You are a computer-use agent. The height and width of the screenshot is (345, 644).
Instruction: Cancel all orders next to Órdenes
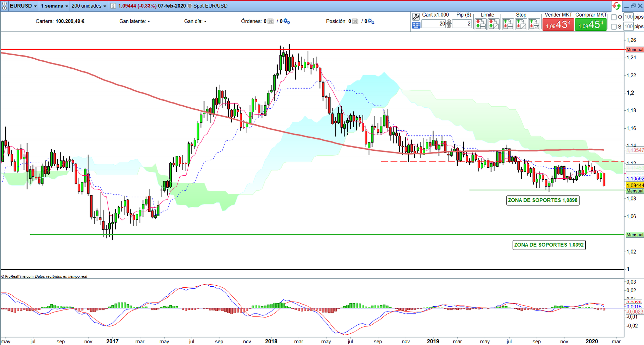pyautogui.click(x=271, y=21)
